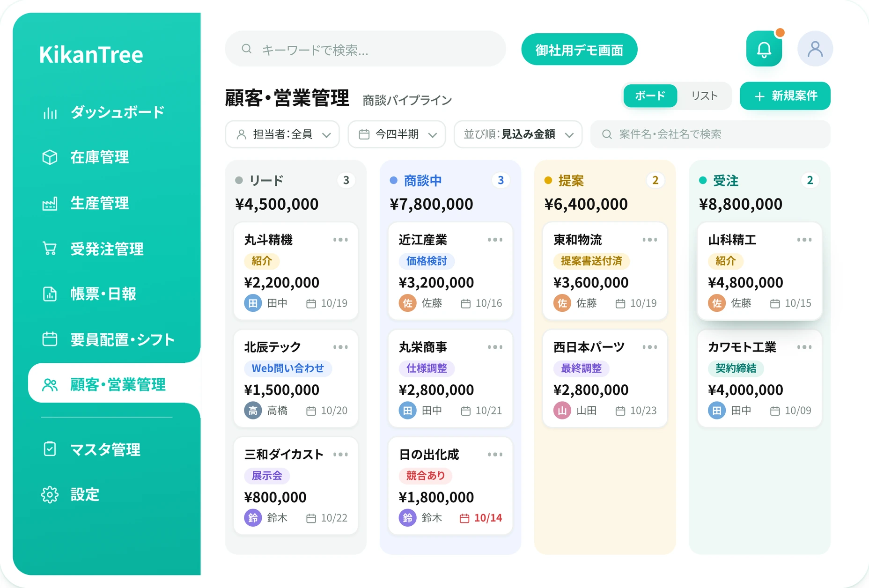Viewport: 869px width, 588px height.
Task: Switch to リスト view
Action: [x=704, y=96]
